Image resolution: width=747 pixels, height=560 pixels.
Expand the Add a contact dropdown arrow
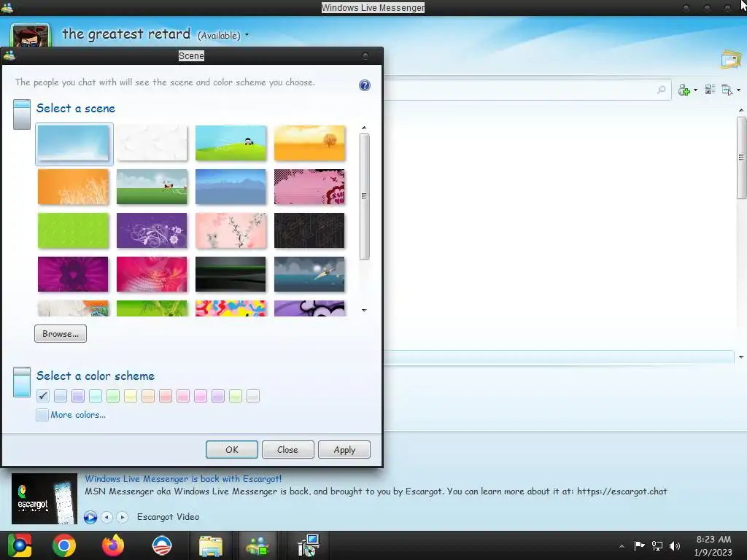[695, 90]
